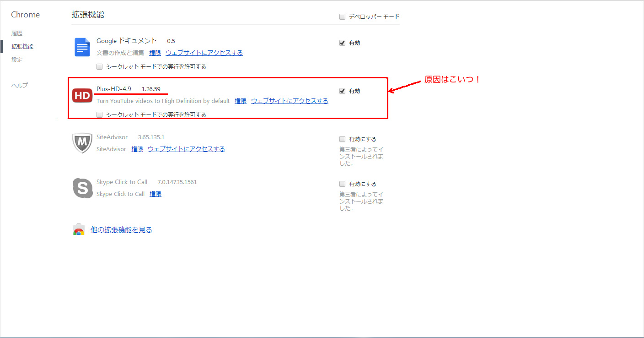The image size is (644, 338).
Task: Open ウェブサイトにアクセスする for SiteAdvisor
Action: [186, 149]
